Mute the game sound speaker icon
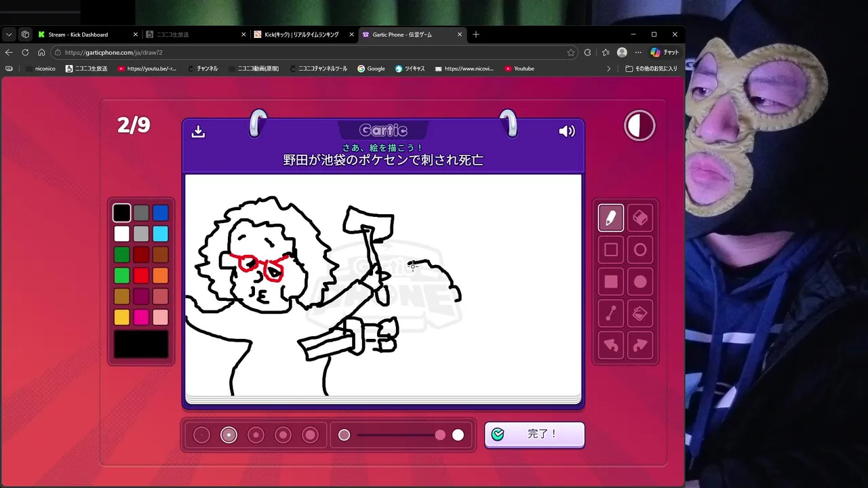 tap(567, 131)
